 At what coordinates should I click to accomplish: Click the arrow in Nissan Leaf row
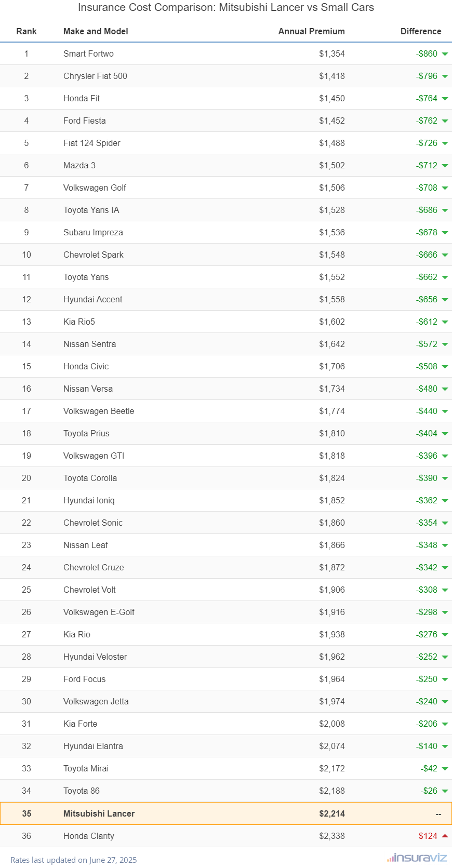click(445, 545)
